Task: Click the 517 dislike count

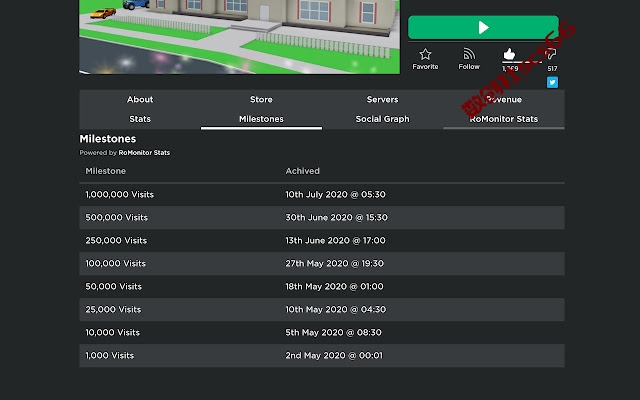Action: 552,69
